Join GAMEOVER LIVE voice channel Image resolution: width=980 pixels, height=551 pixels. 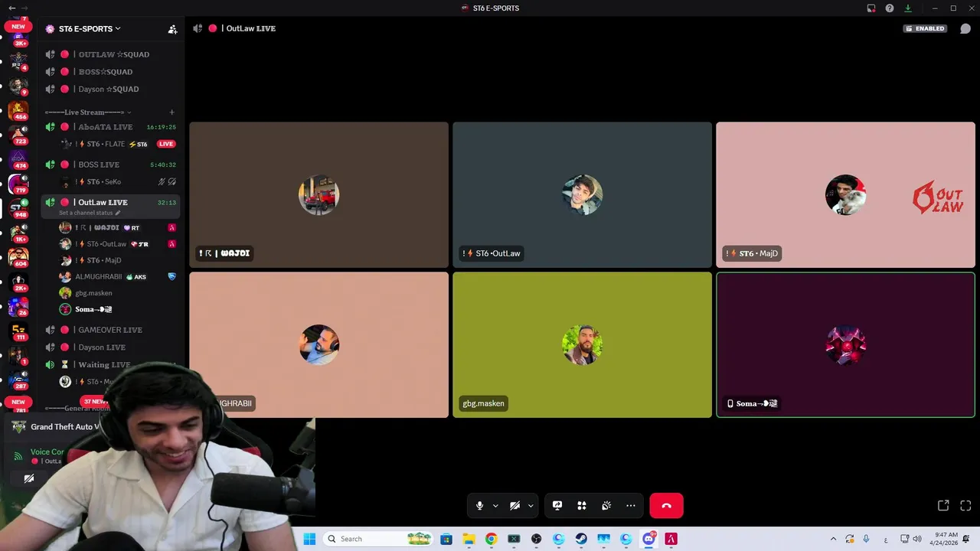coord(112,330)
